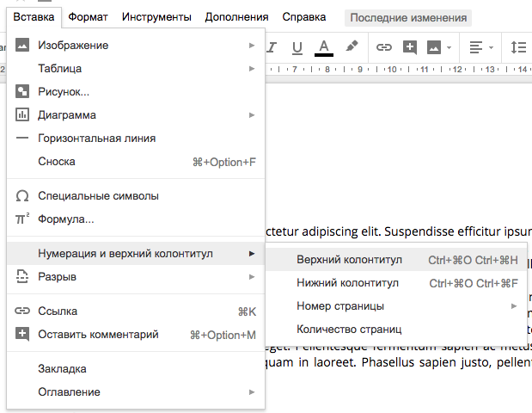532x413 pixels.
Task: Toggle underline formatting in toolbar
Action: click(297, 46)
